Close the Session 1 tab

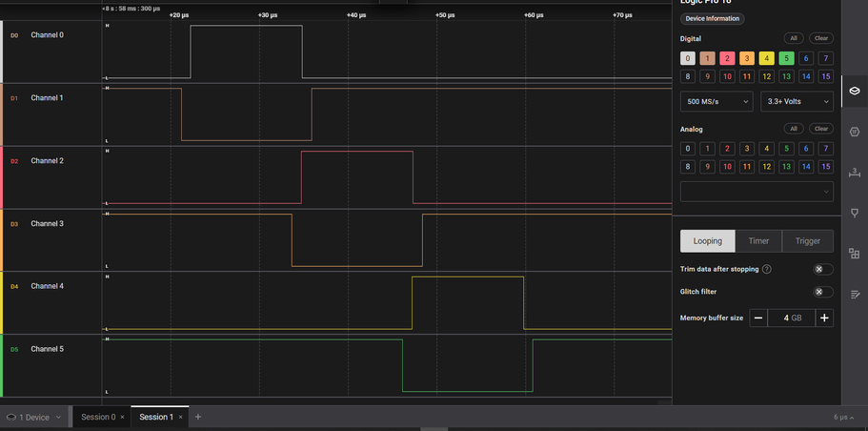click(x=180, y=417)
